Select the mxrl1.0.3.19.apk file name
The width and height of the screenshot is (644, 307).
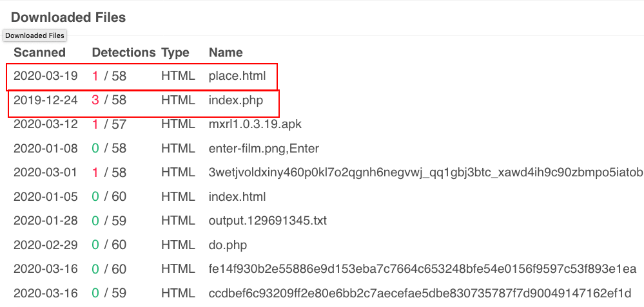[255, 124]
